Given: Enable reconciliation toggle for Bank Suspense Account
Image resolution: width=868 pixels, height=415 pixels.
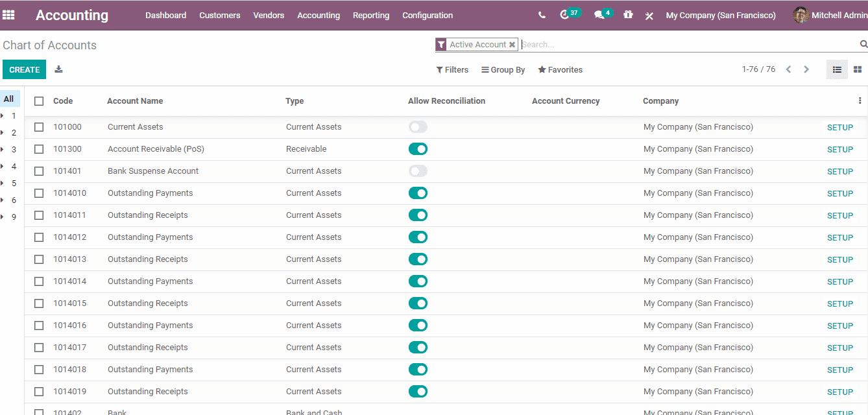Looking at the screenshot, I should point(418,171).
